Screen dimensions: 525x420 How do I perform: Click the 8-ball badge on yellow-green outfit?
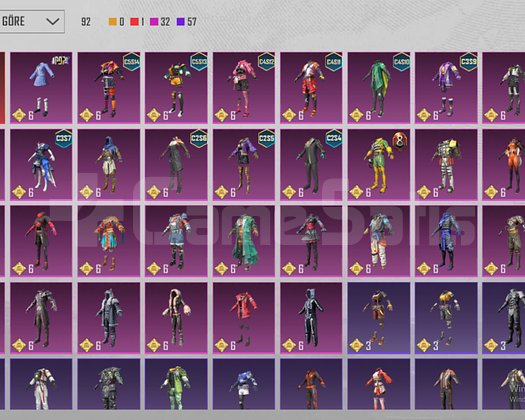[400, 141]
